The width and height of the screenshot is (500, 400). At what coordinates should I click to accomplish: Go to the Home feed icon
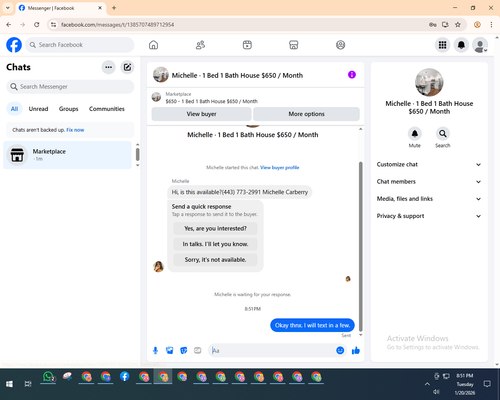[153, 45]
